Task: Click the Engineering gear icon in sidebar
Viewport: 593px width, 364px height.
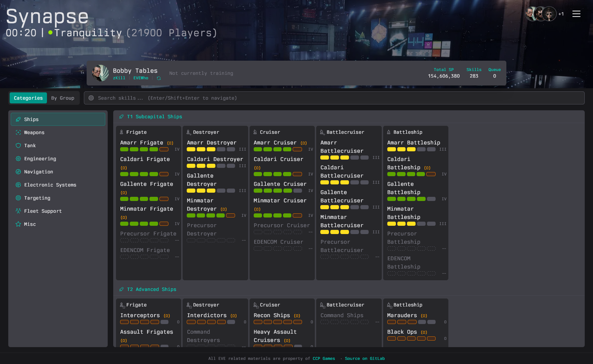Action: [18, 159]
